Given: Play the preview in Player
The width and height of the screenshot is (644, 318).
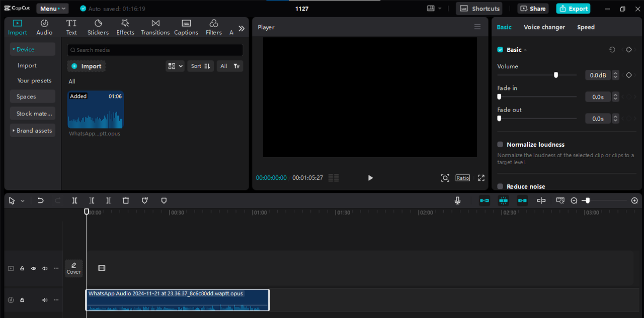Looking at the screenshot, I should 370,178.
